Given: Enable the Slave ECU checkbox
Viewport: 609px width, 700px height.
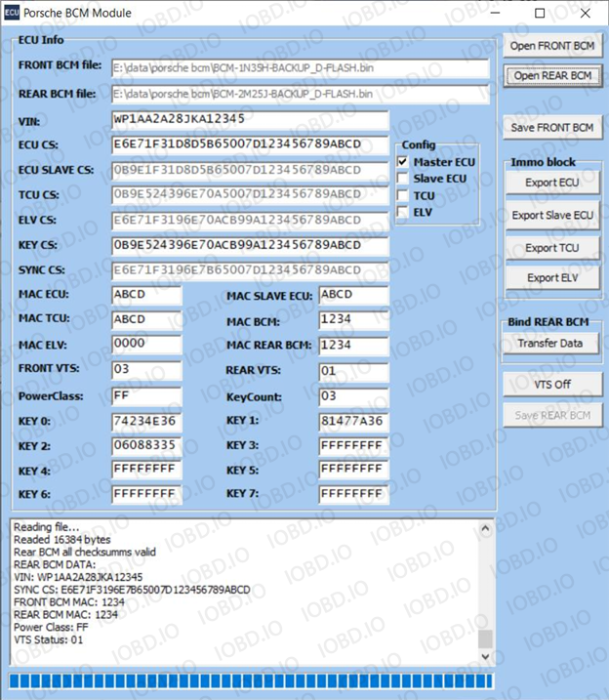Looking at the screenshot, I should pyautogui.click(x=402, y=179).
